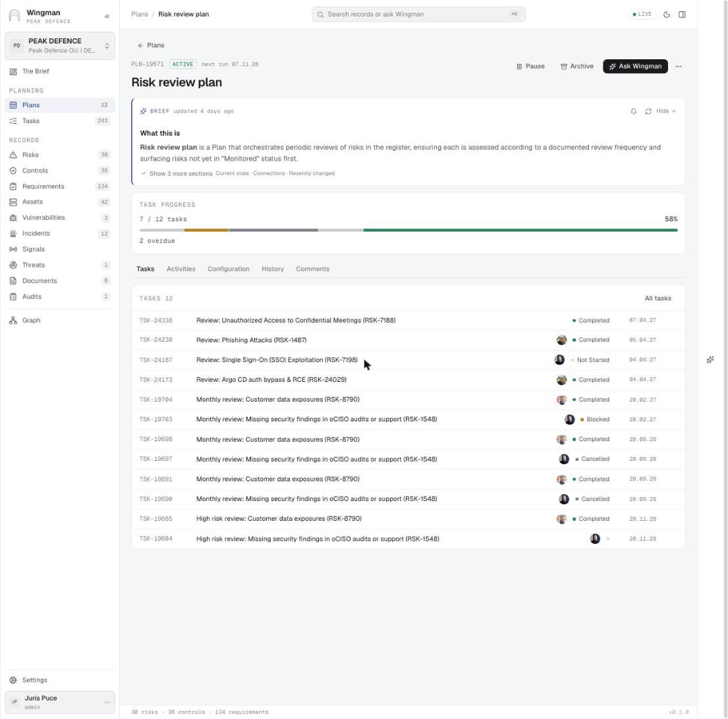Click the Ask Wingman button
The image size is (728, 719).
[x=635, y=67]
